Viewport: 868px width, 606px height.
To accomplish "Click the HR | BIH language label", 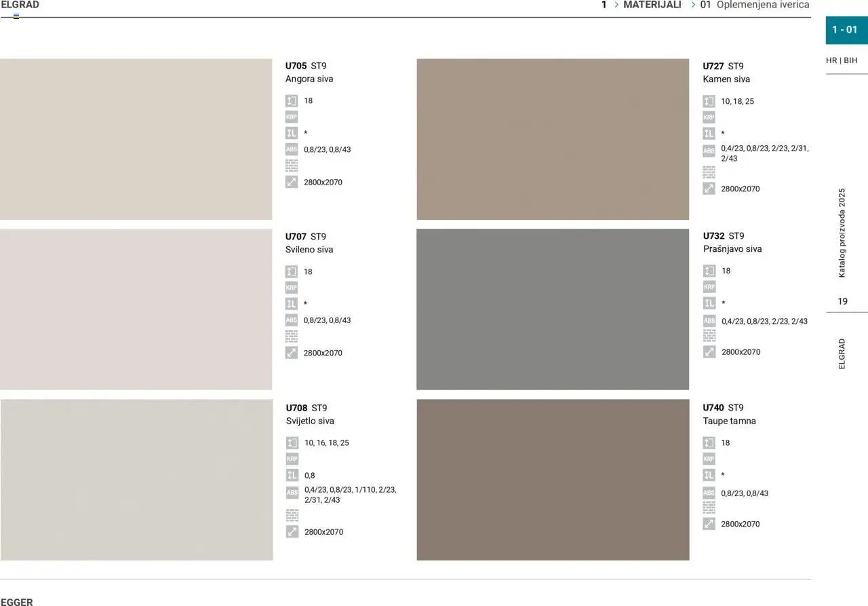I will click(842, 60).
